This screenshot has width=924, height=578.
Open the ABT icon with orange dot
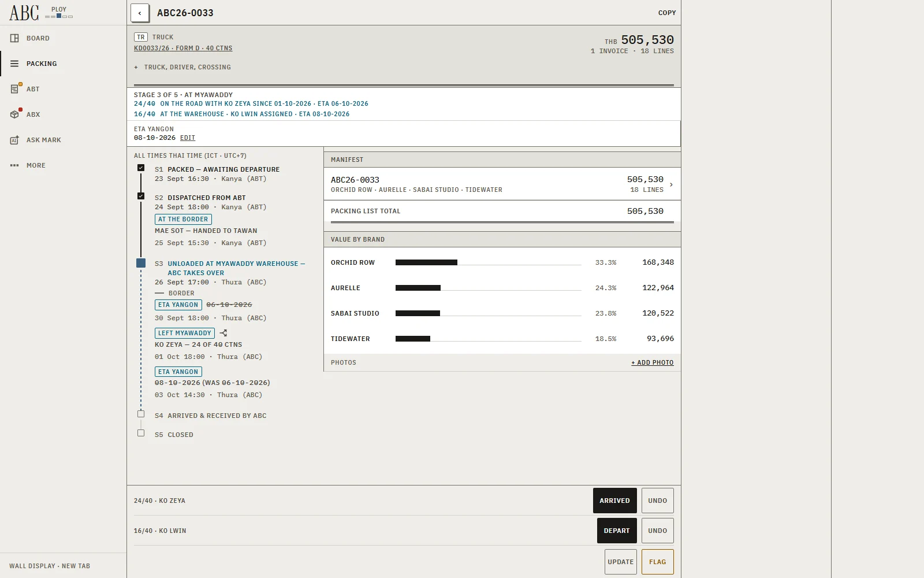click(x=15, y=89)
